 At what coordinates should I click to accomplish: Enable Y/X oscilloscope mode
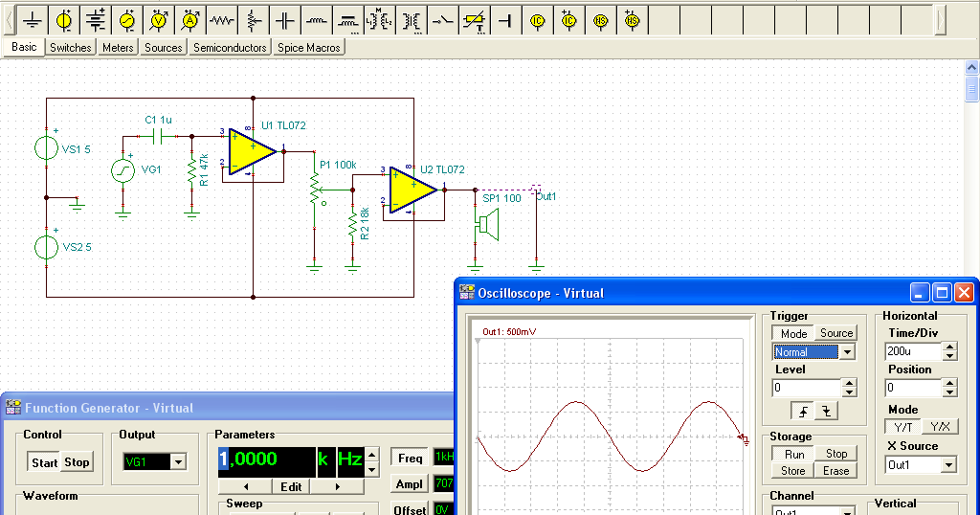click(x=940, y=427)
